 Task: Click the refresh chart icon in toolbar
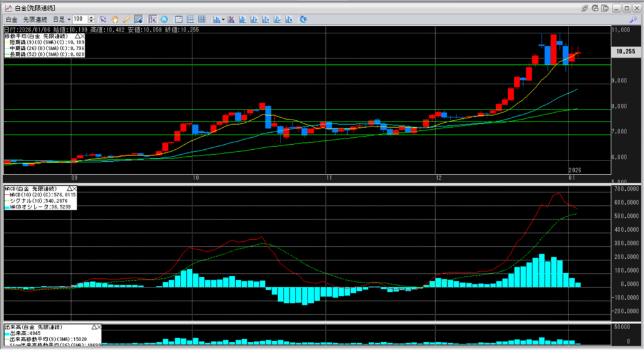(303, 20)
